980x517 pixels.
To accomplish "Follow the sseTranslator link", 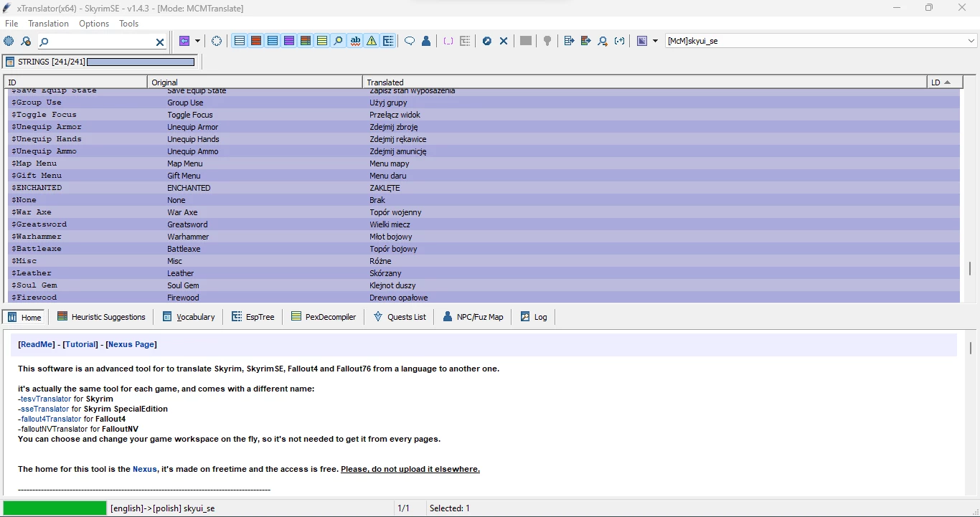I will pos(45,409).
